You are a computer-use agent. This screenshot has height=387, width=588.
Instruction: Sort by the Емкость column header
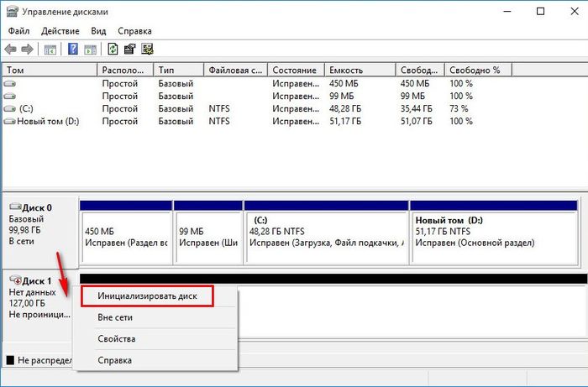click(x=360, y=70)
